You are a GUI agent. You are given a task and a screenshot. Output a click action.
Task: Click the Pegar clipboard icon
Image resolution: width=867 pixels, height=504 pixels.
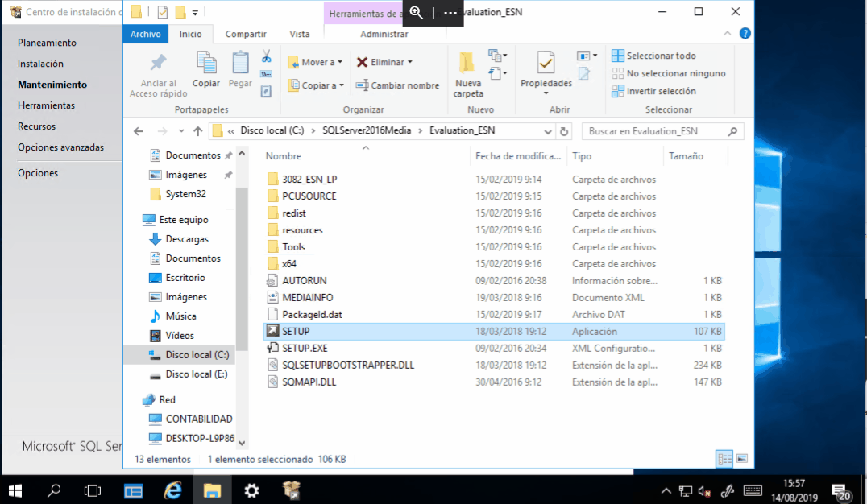tap(240, 63)
